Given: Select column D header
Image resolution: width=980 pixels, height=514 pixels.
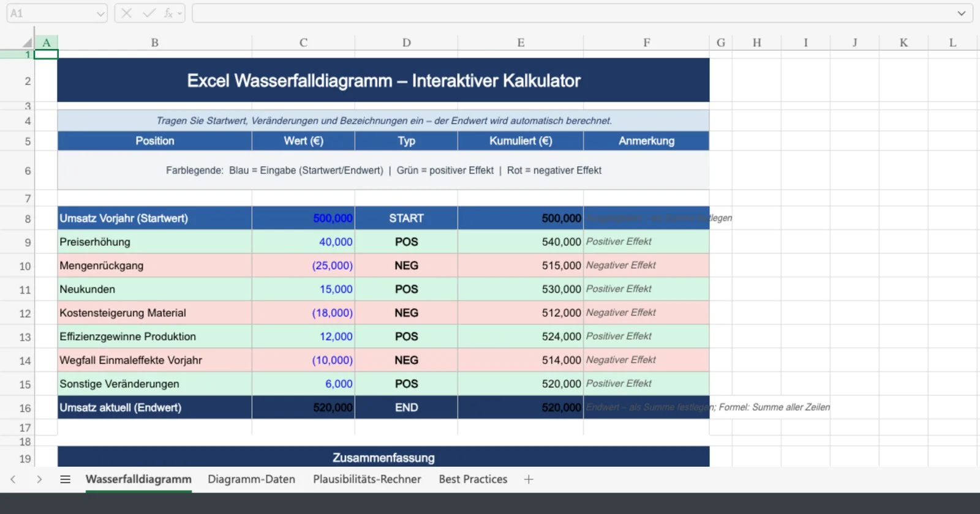Looking at the screenshot, I should coord(406,42).
